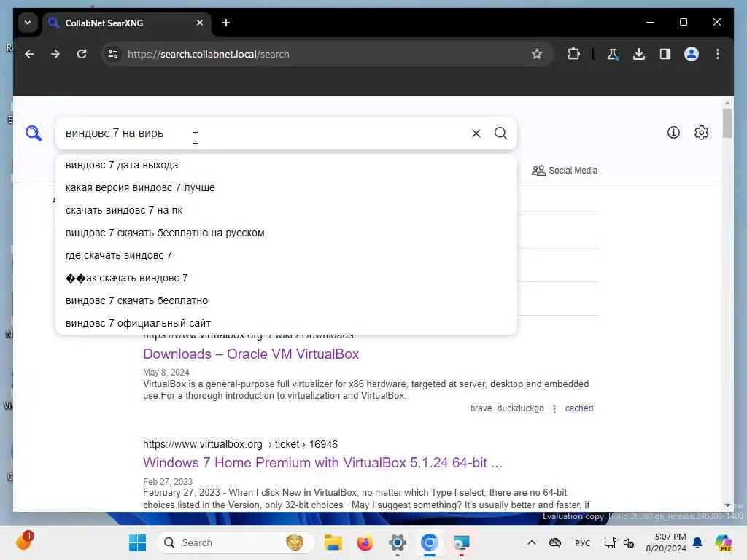
Task: Open Settings gear in taskbar
Action: click(x=398, y=542)
